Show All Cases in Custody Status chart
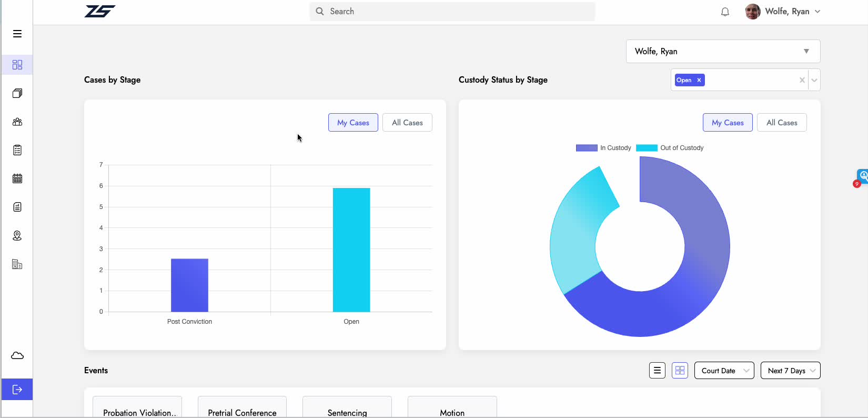Viewport: 868px width, 418px height. click(x=782, y=123)
